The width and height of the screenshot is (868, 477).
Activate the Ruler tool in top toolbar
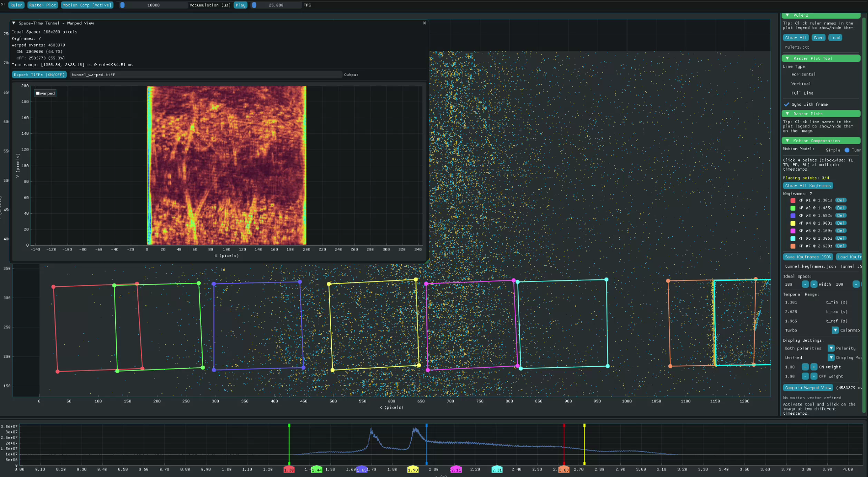[x=16, y=5]
